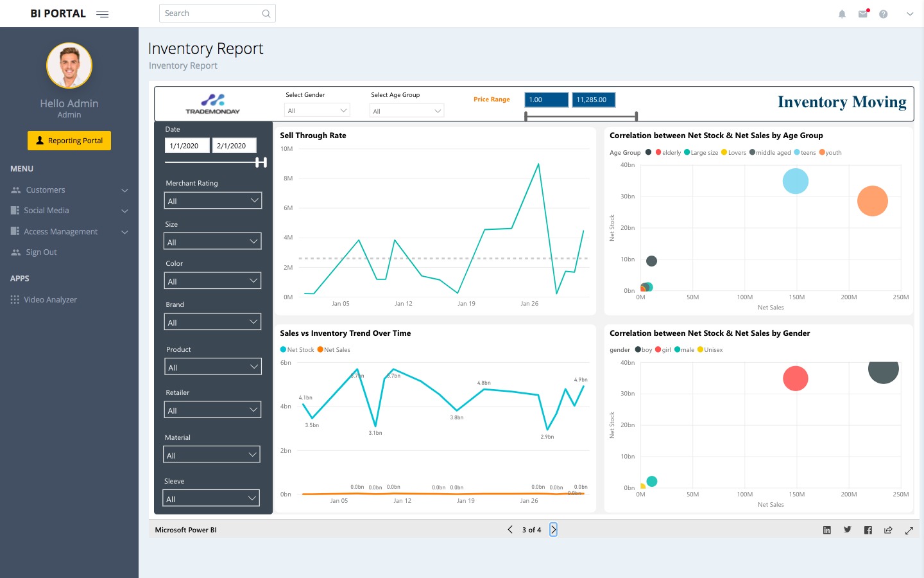
Task: Click the Price Range slider right handle
Action: [x=636, y=116]
